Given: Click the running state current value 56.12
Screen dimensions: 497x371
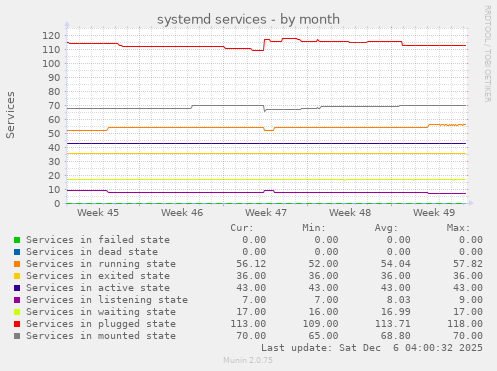Looking at the screenshot, I should point(251,264).
